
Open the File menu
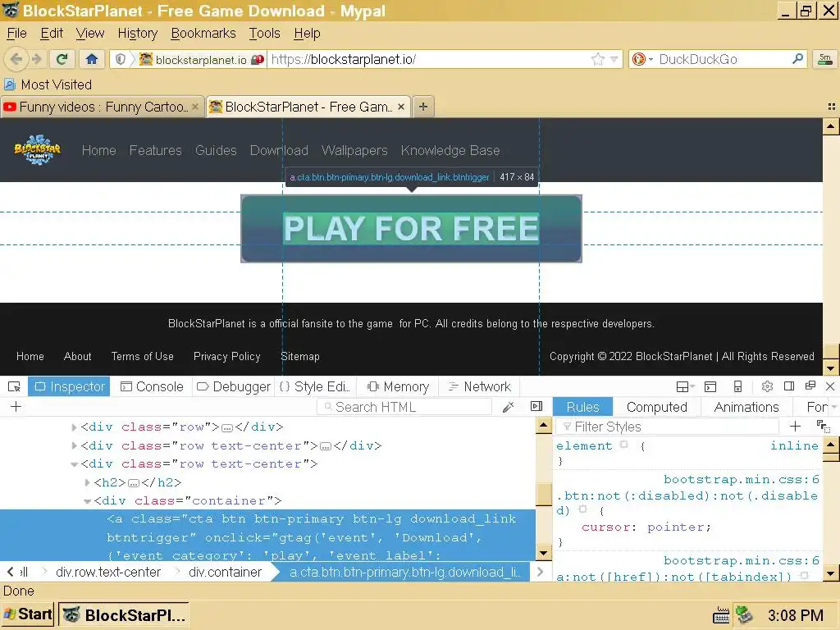click(16, 33)
